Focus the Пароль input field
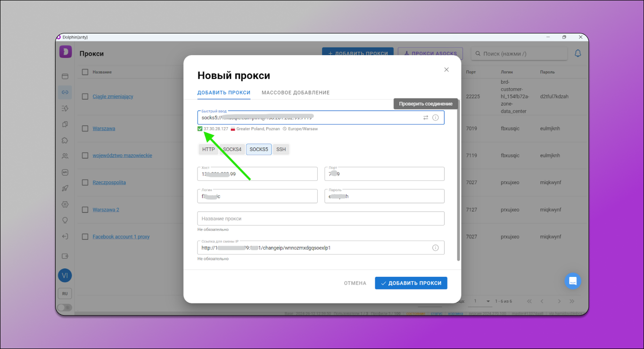The height and width of the screenshot is (349, 644). click(x=385, y=196)
